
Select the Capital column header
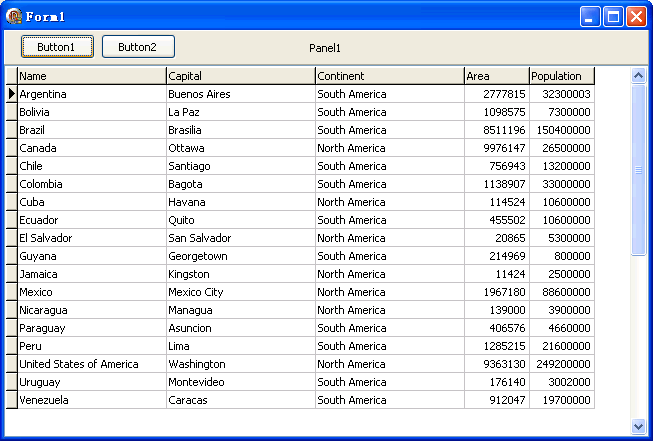click(241, 76)
